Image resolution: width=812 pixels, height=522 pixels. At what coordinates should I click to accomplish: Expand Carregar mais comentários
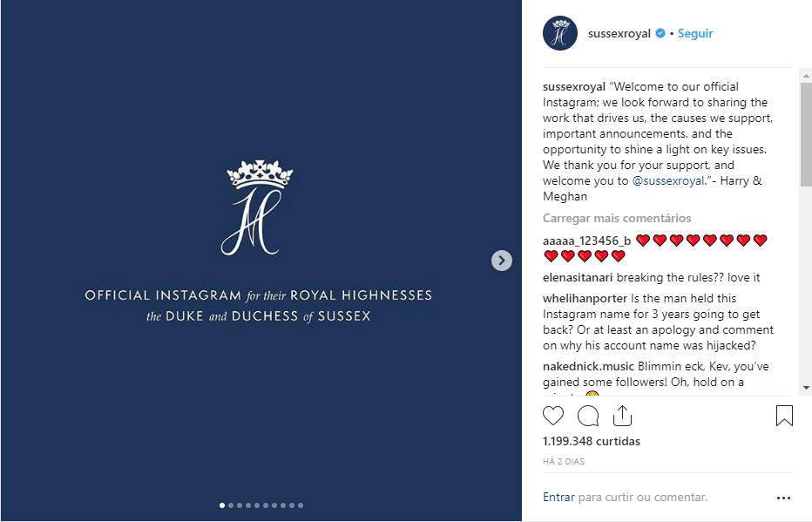pos(617,218)
